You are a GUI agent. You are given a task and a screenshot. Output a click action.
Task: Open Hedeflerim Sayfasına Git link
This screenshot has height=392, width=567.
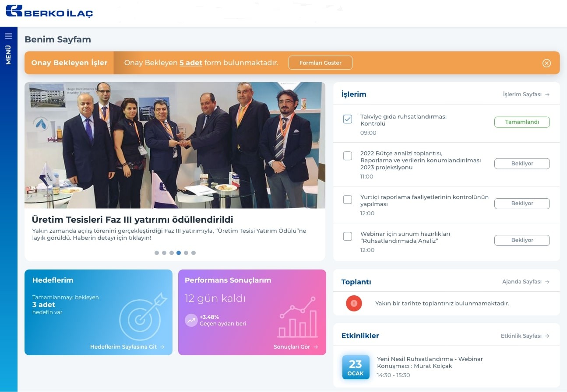127,347
